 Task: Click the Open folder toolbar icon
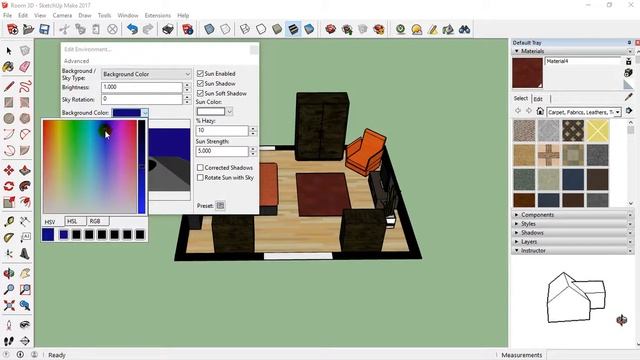point(28,29)
